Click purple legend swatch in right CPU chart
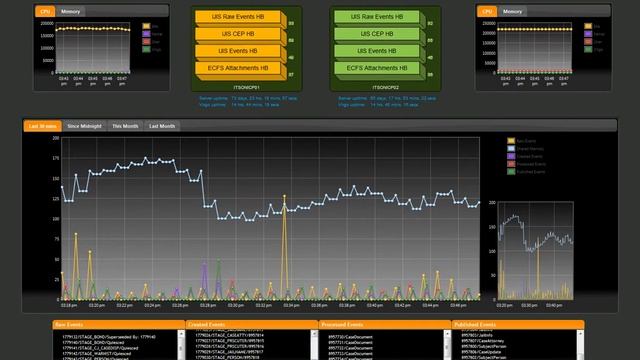This screenshot has width=640, height=360. click(x=588, y=34)
